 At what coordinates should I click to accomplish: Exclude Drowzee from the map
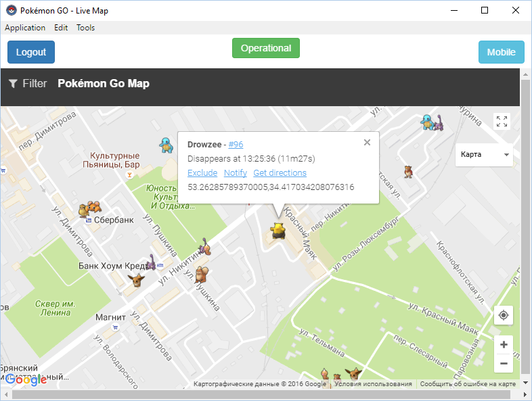[x=202, y=173]
